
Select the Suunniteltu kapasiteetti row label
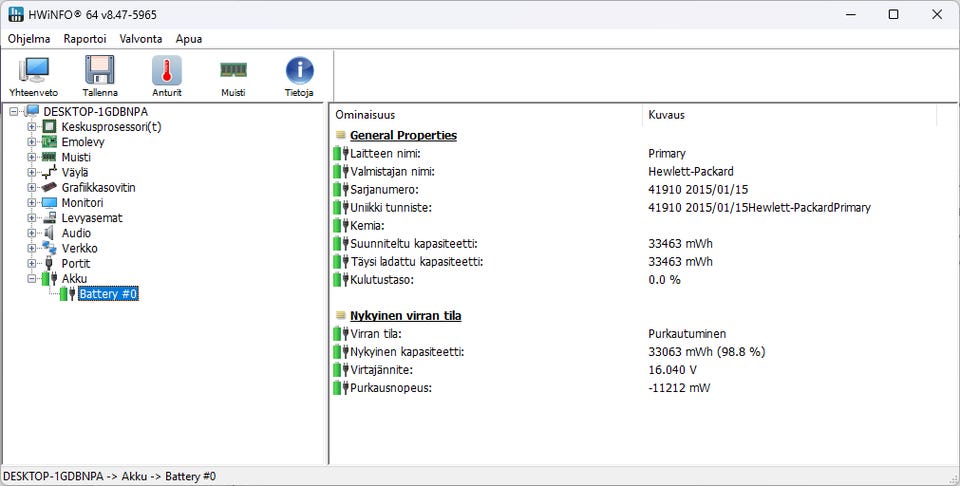[x=413, y=244]
